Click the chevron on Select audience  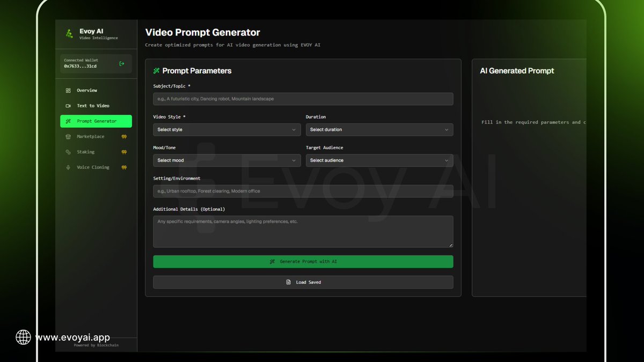[x=447, y=160]
